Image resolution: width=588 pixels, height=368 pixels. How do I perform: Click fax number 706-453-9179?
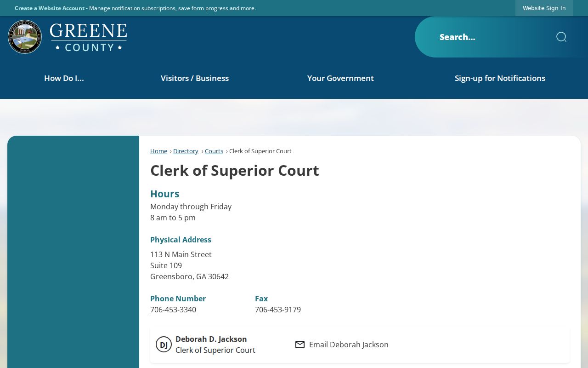click(278, 310)
